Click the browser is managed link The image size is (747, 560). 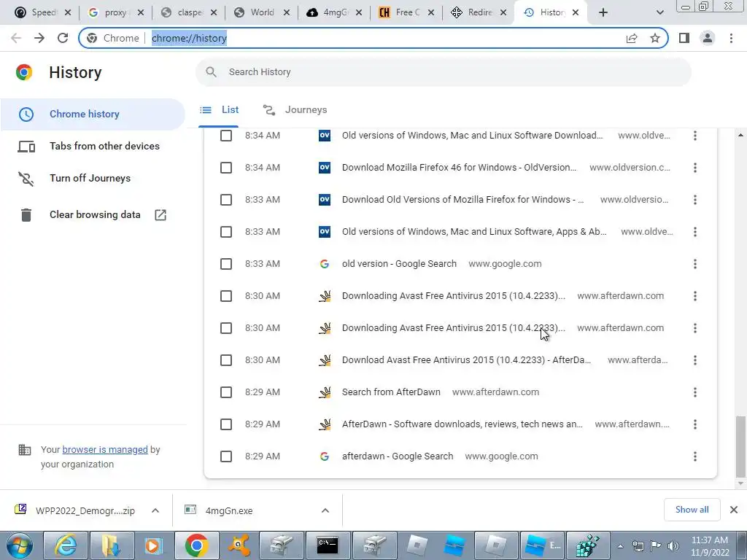point(105,449)
